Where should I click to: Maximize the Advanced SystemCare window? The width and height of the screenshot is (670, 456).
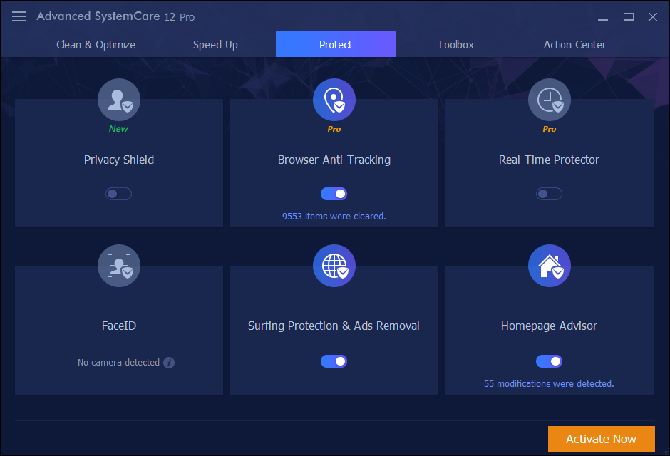(x=628, y=17)
